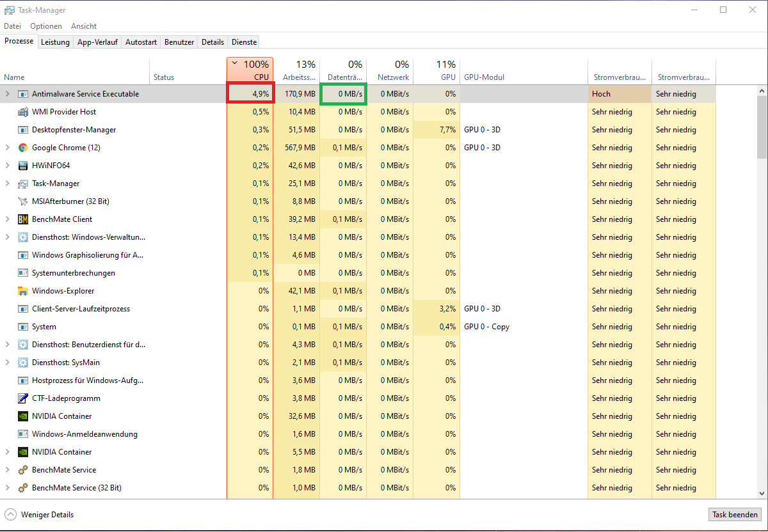Screen dimensions: 768x532
Task: Sort by the GPU column header
Action: pos(436,70)
